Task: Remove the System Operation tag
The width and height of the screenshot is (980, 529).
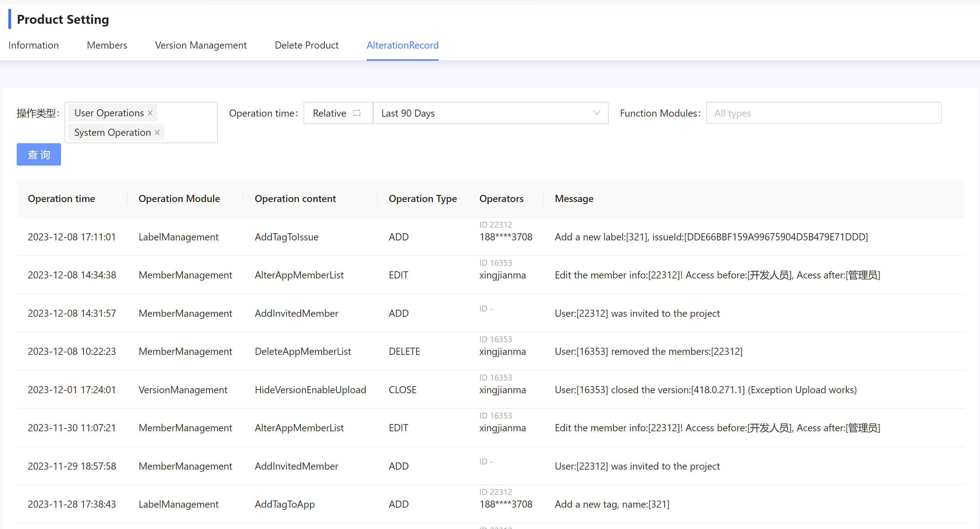Action: click(x=157, y=132)
